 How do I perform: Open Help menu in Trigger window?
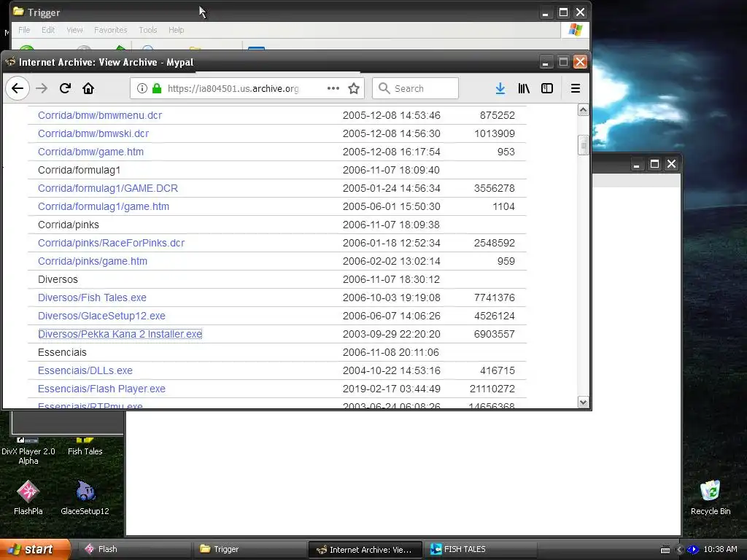click(176, 30)
